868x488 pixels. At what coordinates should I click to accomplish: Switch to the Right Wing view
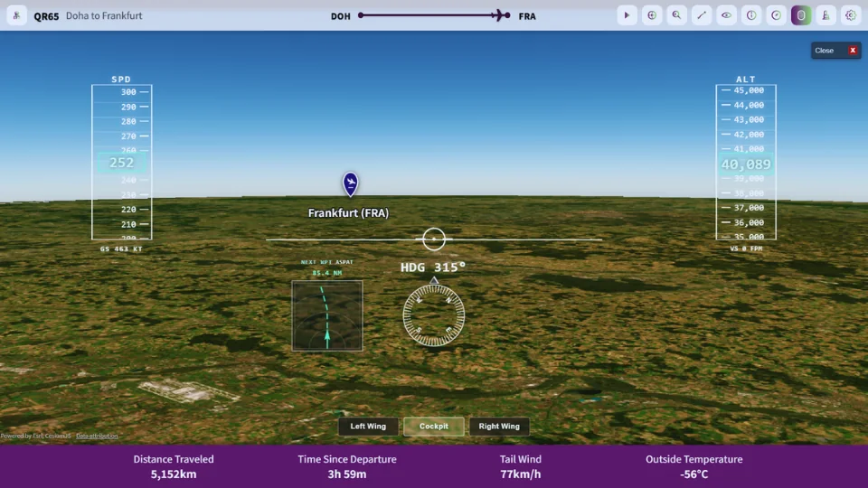pos(499,426)
